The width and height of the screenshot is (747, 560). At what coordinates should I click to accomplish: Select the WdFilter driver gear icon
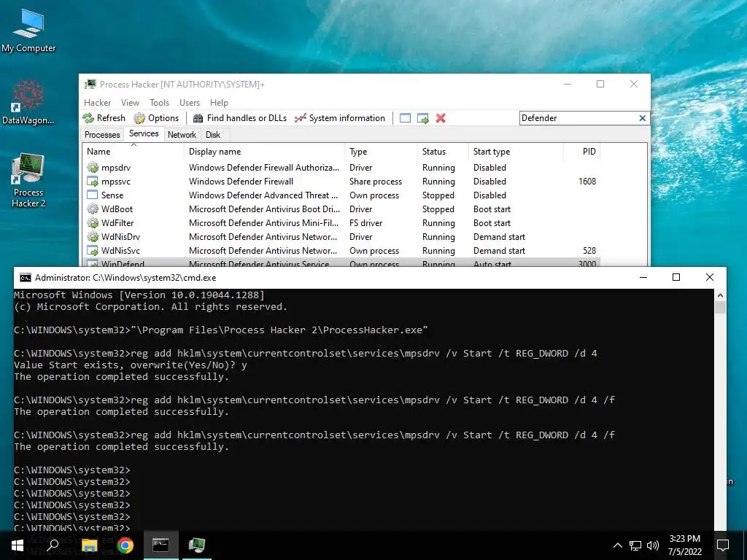pyautogui.click(x=93, y=223)
